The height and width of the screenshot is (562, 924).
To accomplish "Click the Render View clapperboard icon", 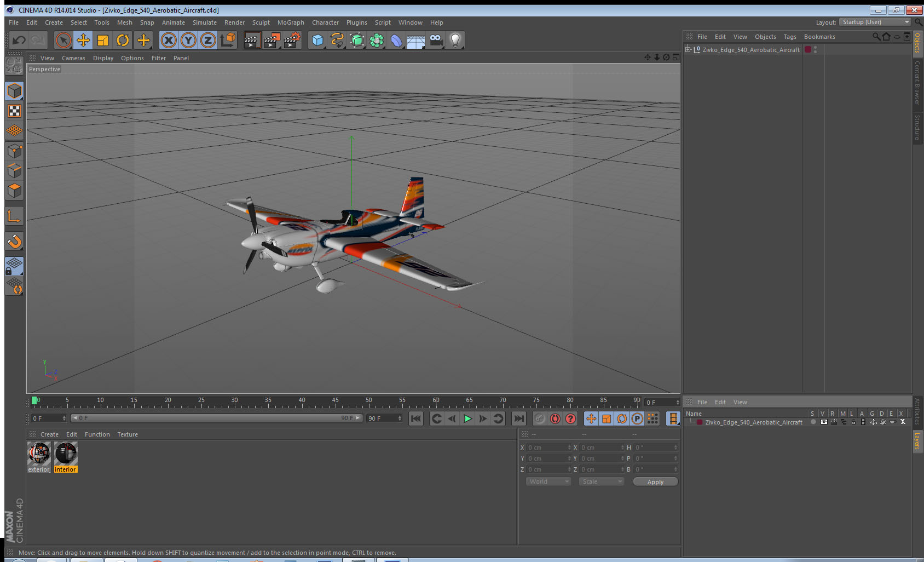I will (252, 40).
